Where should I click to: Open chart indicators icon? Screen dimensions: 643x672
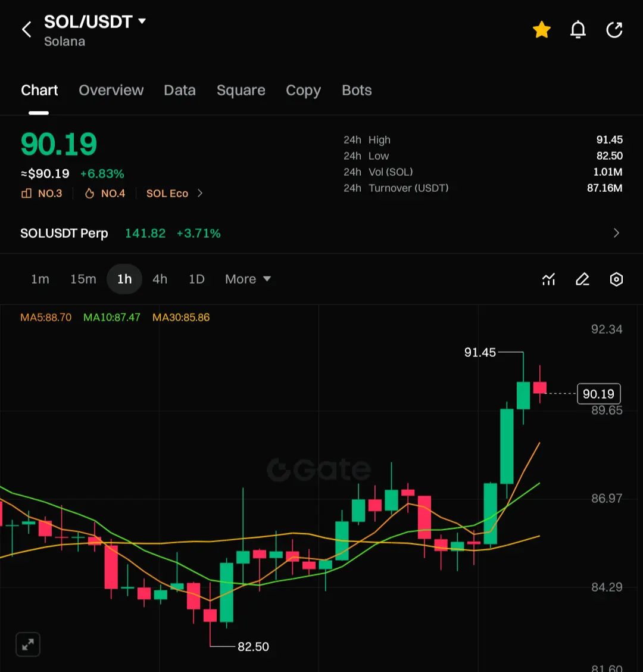(548, 279)
